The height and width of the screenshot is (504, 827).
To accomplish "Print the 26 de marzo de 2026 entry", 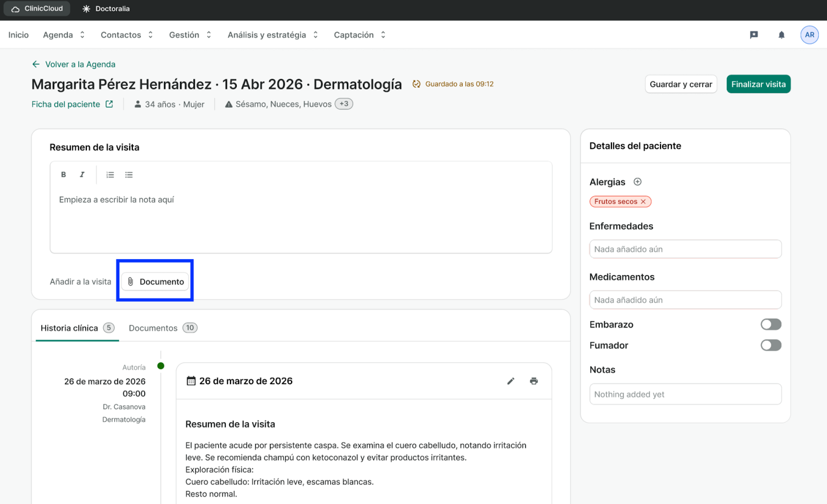I will coord(534,381).
